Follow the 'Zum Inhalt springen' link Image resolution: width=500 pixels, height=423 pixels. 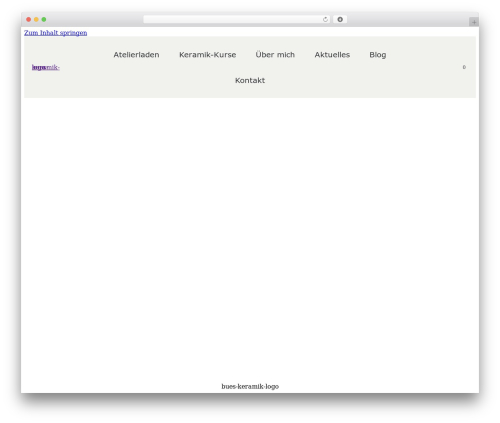(x=55, y=33)
